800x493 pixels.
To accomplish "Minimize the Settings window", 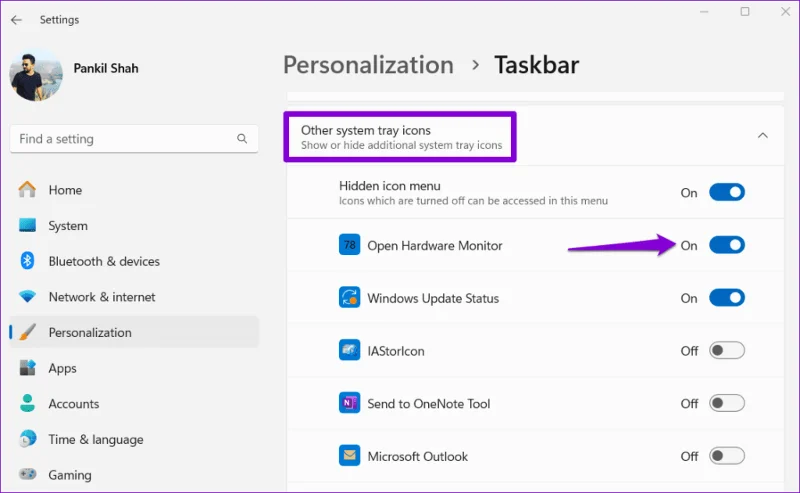I will click(704, 11).
